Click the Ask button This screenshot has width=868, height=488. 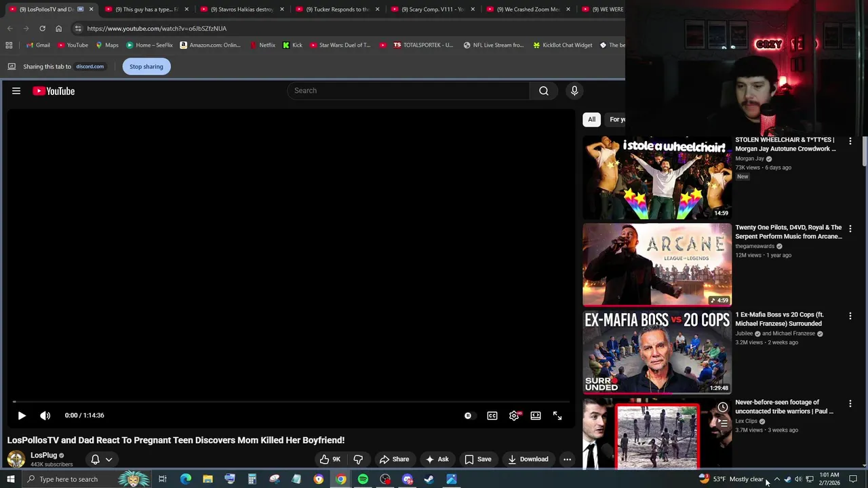437,459
